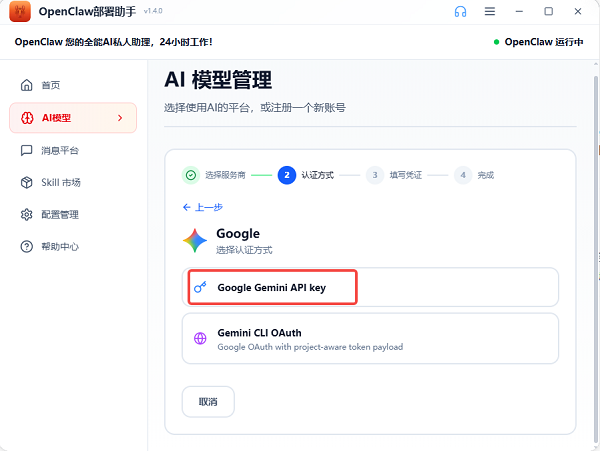Choose Gemini CLI OAuth authentication
This screenshot has height=451, width=600.
pos(370,339)
